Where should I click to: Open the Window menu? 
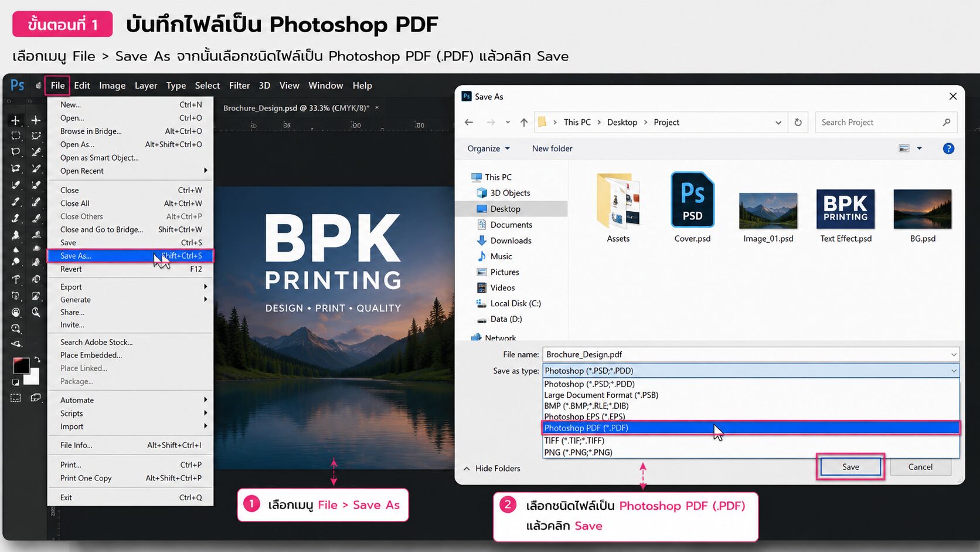pyautogui.click(x=326, y=86)
